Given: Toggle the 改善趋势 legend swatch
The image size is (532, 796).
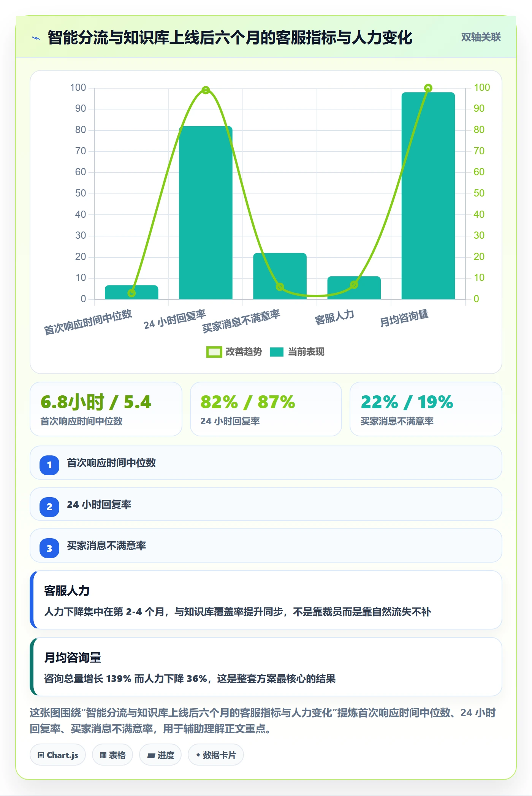Looking at the screenshot, I should (x=214, y=352).
